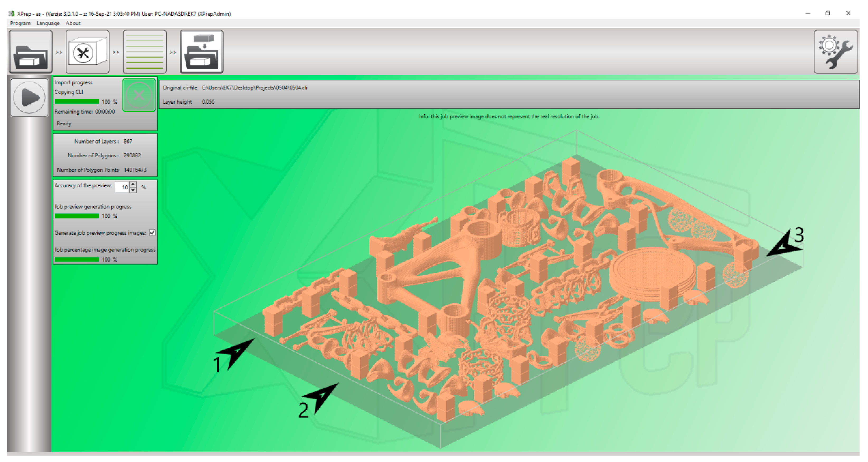Click the Copying CLI import progress bar
Image resolution: width=868 pixels, height=462 pixels.
tap(77, 101)
